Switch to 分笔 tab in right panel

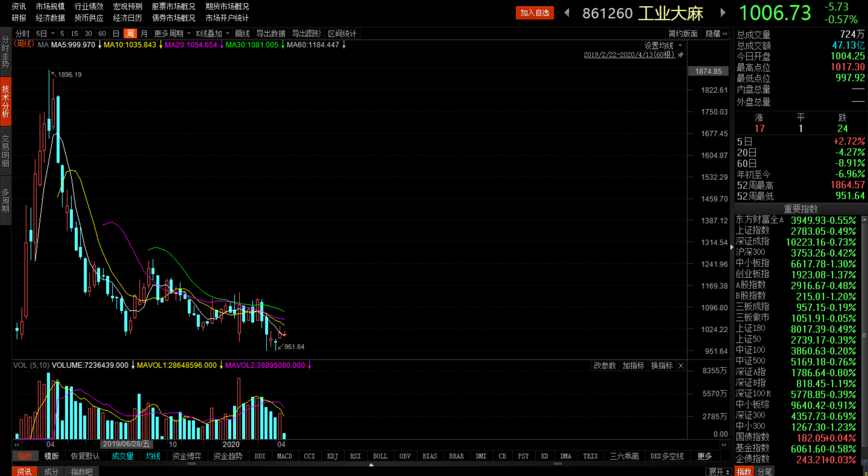764,472
